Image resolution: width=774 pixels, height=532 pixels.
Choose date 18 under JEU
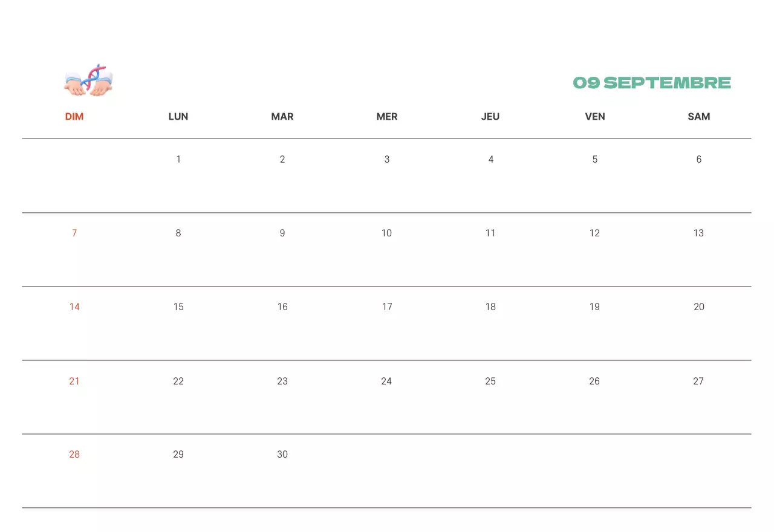[490, 307]
